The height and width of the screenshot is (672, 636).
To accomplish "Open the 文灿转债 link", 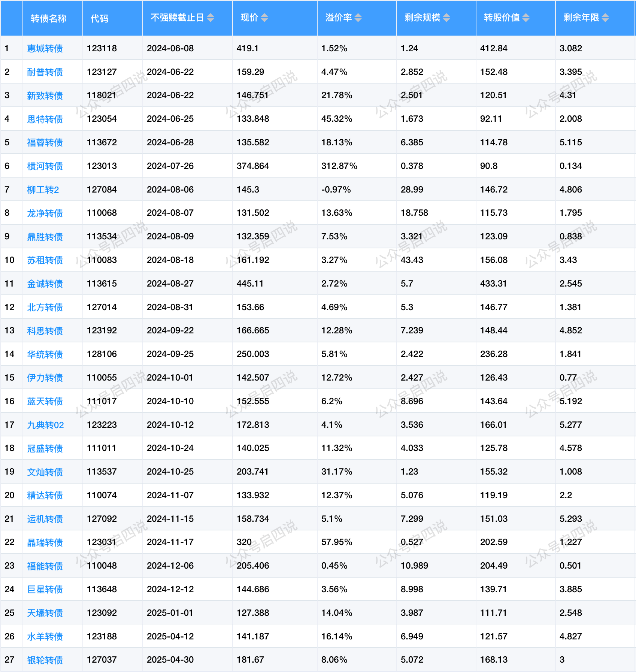I will [45, 472].
